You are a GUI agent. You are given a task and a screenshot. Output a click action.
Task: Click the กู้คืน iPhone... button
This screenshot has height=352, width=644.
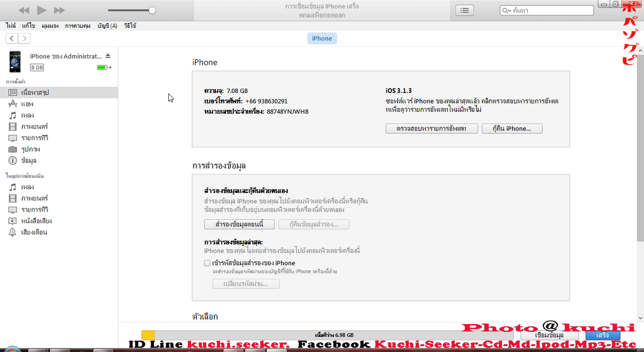click(512, 128)
